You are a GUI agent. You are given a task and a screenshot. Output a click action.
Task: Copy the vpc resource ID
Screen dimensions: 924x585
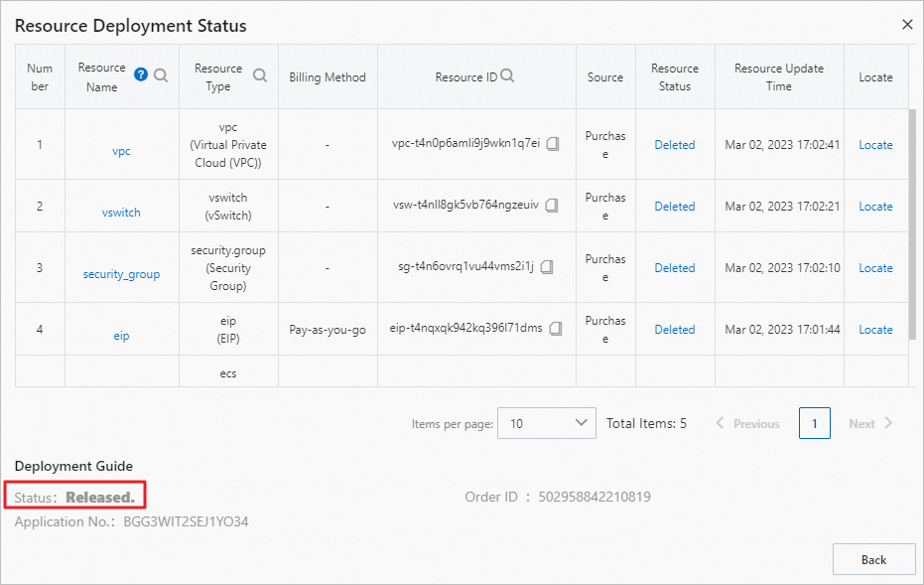pos(553,144)
